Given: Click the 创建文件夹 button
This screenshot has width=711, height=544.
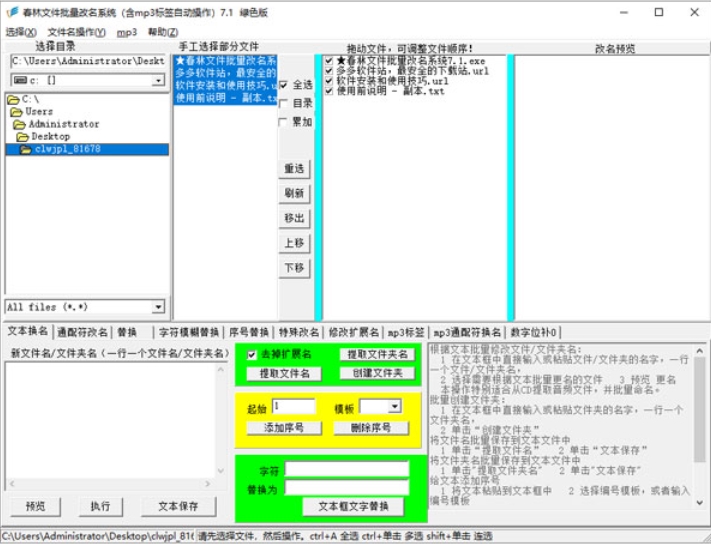Looking at the screenshot, I should [x=377, y=374].
